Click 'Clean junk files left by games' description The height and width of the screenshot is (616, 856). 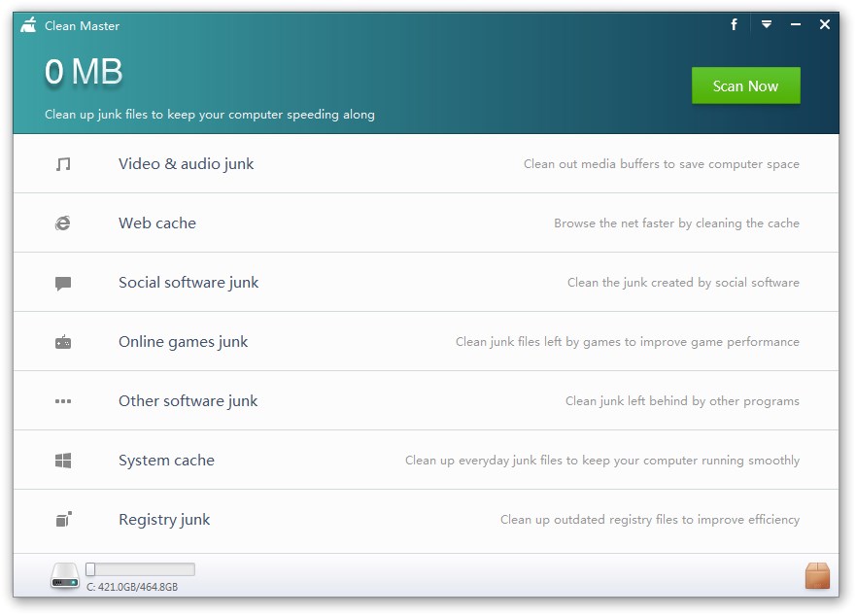628,342
